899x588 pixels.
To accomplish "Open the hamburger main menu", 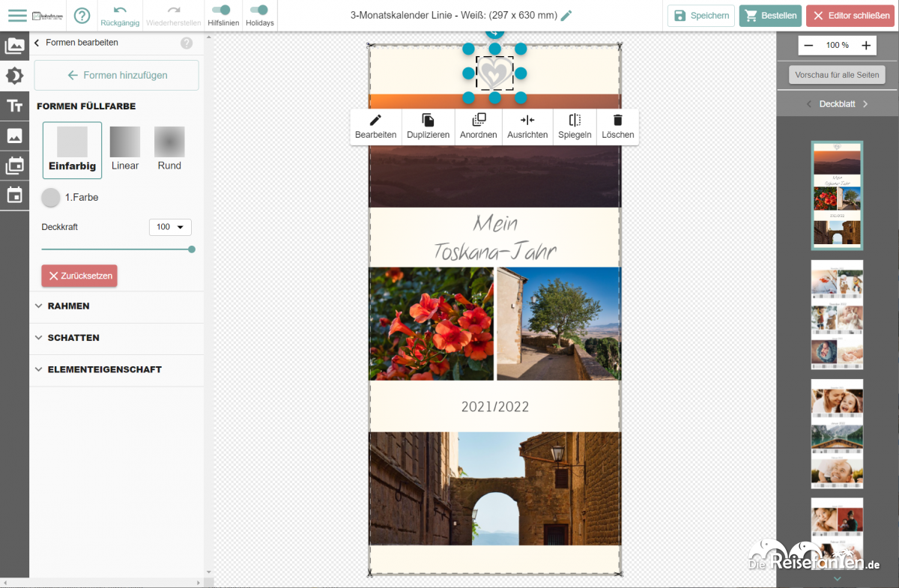I will 16,16.
